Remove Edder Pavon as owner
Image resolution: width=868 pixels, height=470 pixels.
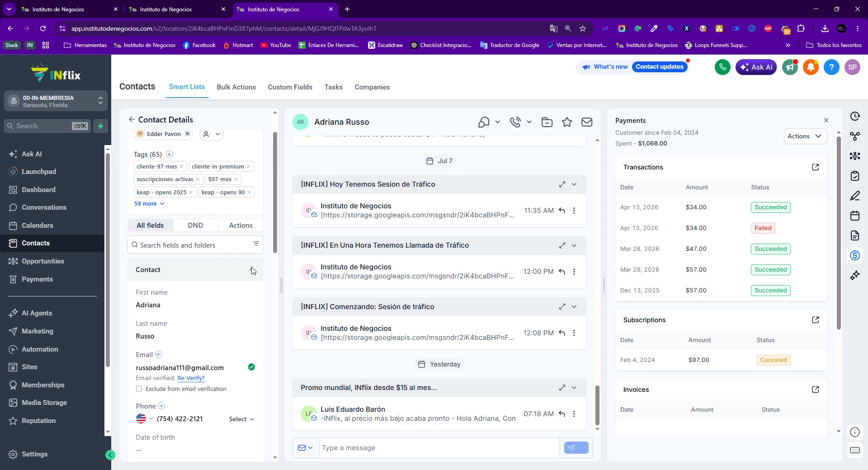(187, 134)
